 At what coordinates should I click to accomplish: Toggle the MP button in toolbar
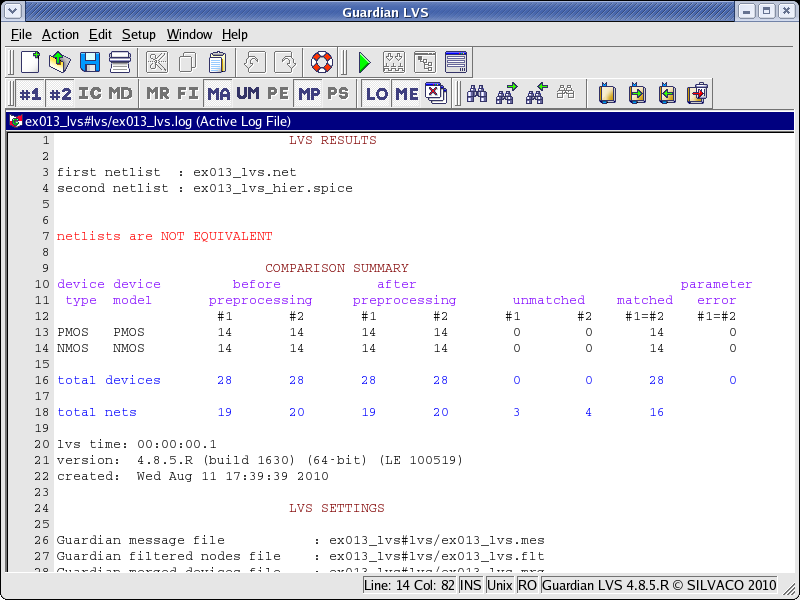309,94
